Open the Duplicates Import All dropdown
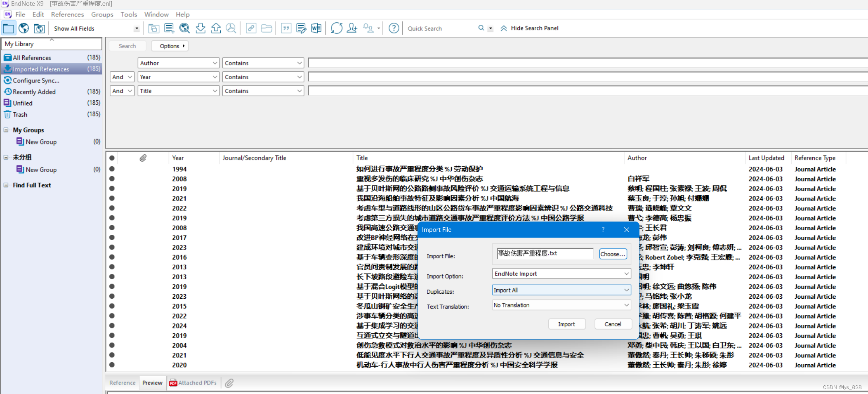The width and height of the screenshot is (868, 394). point(561,290)
